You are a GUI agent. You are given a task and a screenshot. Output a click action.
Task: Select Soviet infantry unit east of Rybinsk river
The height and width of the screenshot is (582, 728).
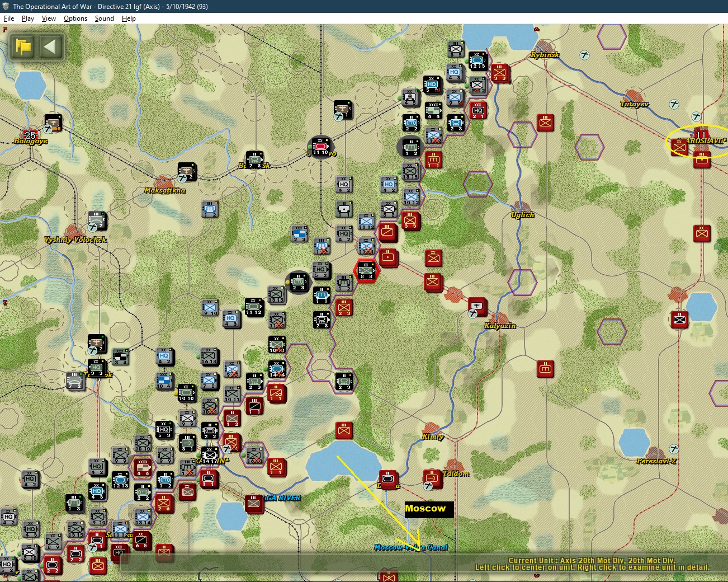pyautogui.click(x=545, y=122)
